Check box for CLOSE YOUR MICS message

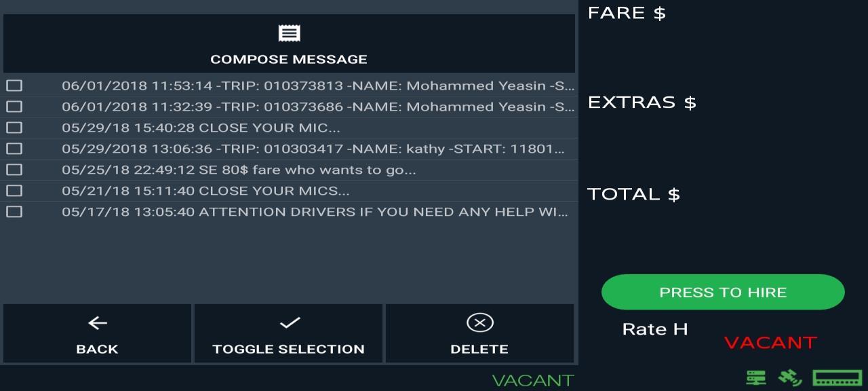pyautogui.click(x=14, y=191)
